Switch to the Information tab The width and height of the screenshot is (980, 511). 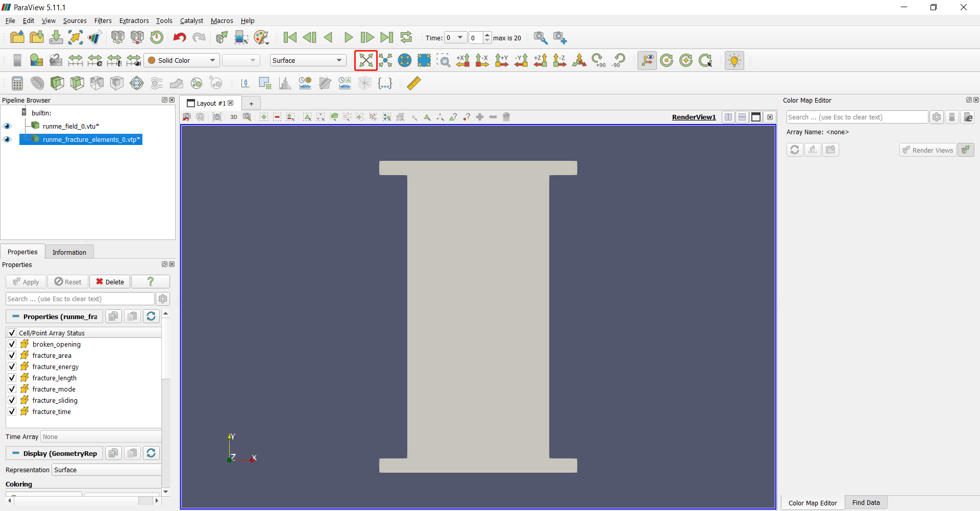[x=69, y=252]
